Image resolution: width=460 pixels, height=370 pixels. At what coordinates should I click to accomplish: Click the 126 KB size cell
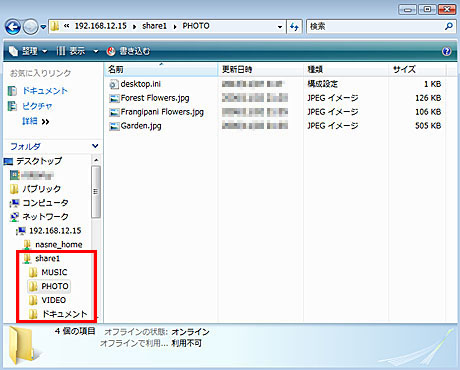click(x=428, y=98)
